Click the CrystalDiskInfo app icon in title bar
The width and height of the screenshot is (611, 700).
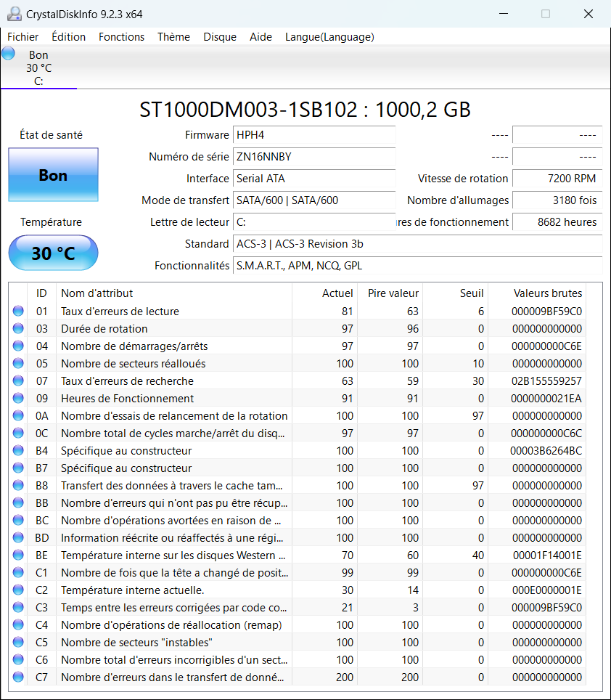(x=15, y=14)
